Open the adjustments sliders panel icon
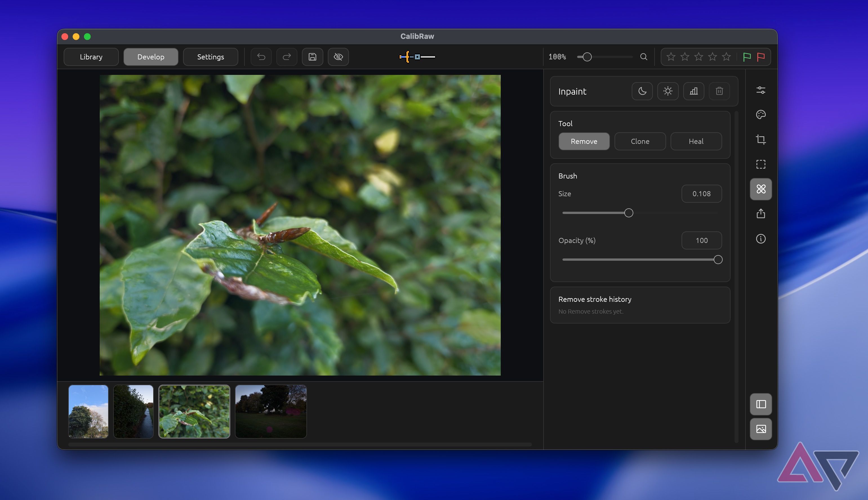The image size is (868, 500). [760, 90]
